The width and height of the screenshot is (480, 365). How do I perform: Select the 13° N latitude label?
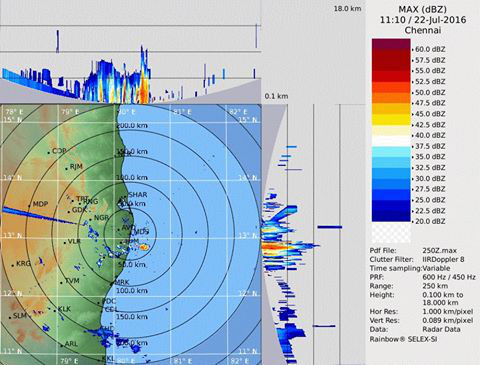click(x=13, y=236)
